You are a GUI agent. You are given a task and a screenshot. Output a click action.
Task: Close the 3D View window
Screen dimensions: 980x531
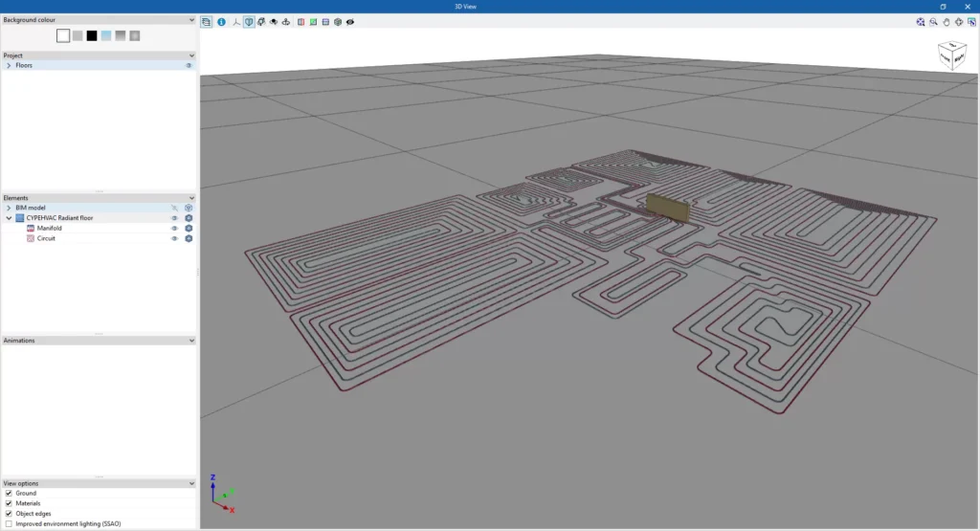pos(968,7)
